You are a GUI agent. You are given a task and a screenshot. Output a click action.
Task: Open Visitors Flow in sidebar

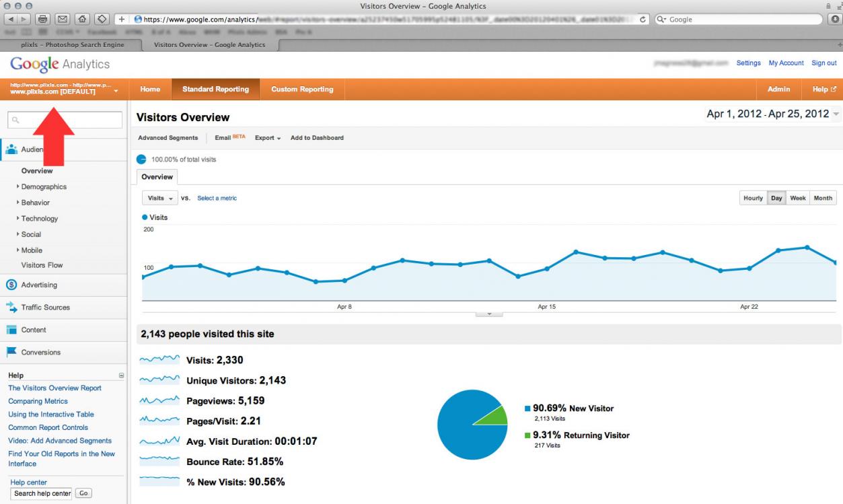42,265
